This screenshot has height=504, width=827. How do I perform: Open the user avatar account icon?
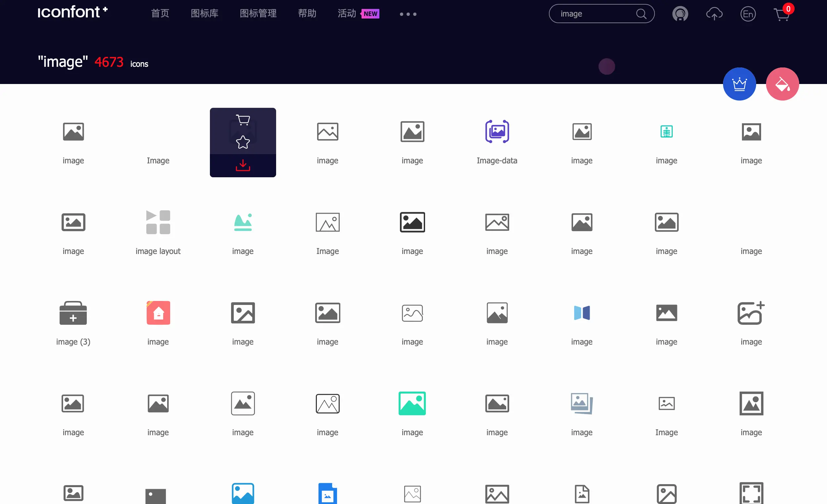681,14
